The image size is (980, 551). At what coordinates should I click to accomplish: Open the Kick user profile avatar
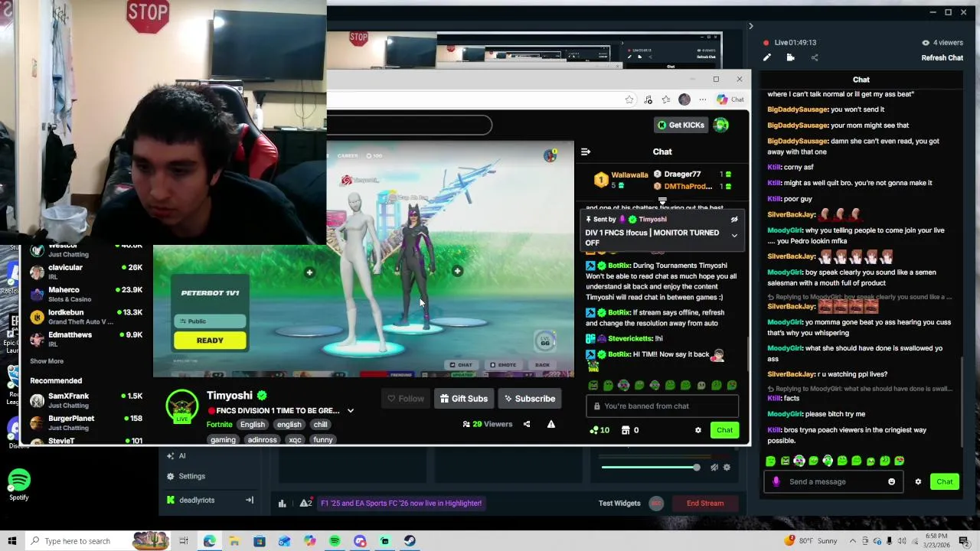721,125
